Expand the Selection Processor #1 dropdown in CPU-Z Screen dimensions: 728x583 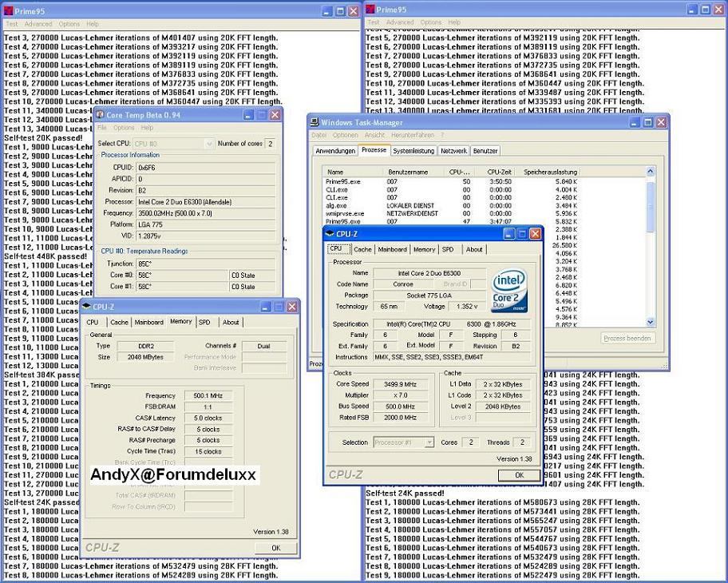click(429, 442)
